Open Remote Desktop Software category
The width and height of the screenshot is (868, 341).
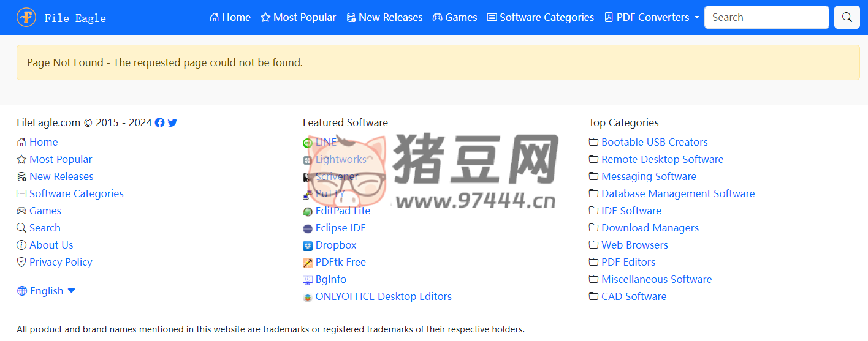(663, 159)
